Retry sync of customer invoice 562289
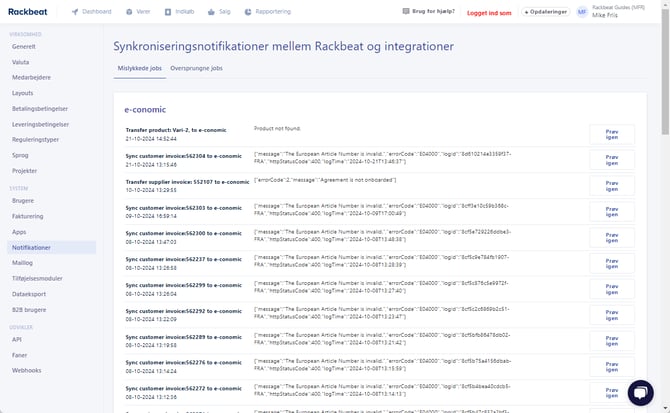This screenshot has width=670, height=413. (x=611, y=341)
